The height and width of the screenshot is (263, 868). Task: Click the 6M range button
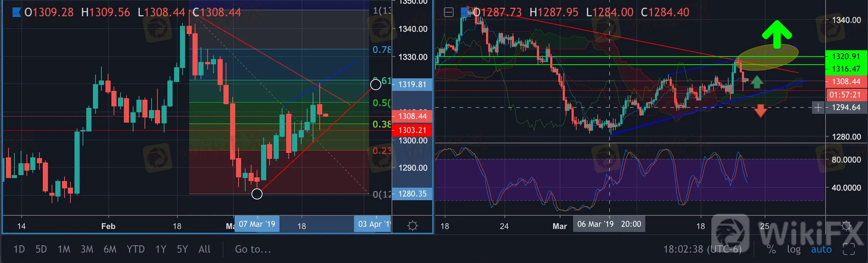110,249
